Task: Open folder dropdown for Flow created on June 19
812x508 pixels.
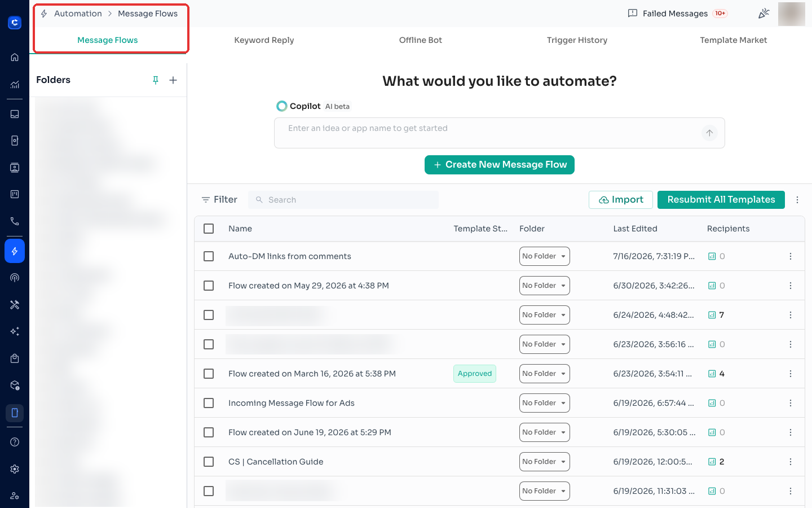Action: point(544,432)
